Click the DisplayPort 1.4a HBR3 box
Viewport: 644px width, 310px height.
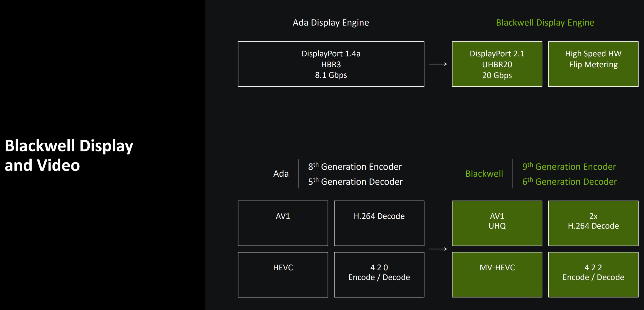point(331,64)
